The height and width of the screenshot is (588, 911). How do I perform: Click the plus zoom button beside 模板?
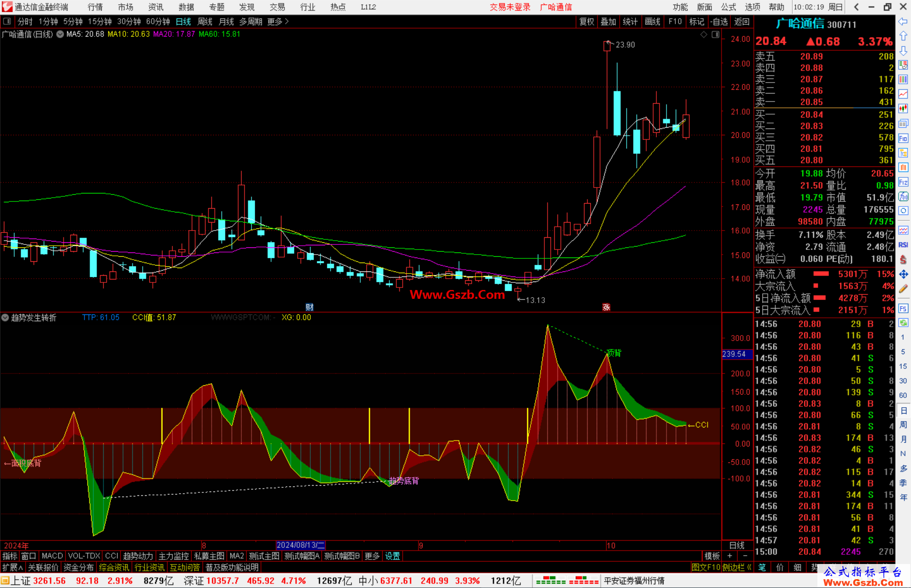point(730,556)
